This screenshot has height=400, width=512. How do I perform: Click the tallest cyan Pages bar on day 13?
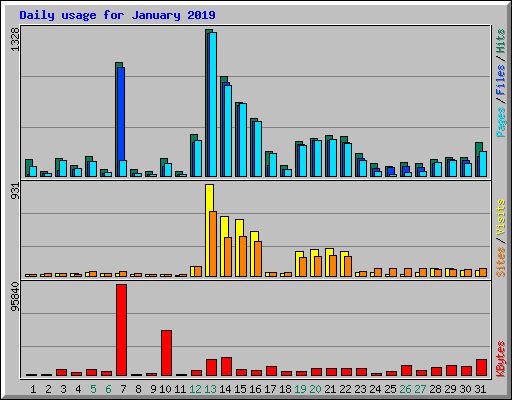tap(213, 104)
